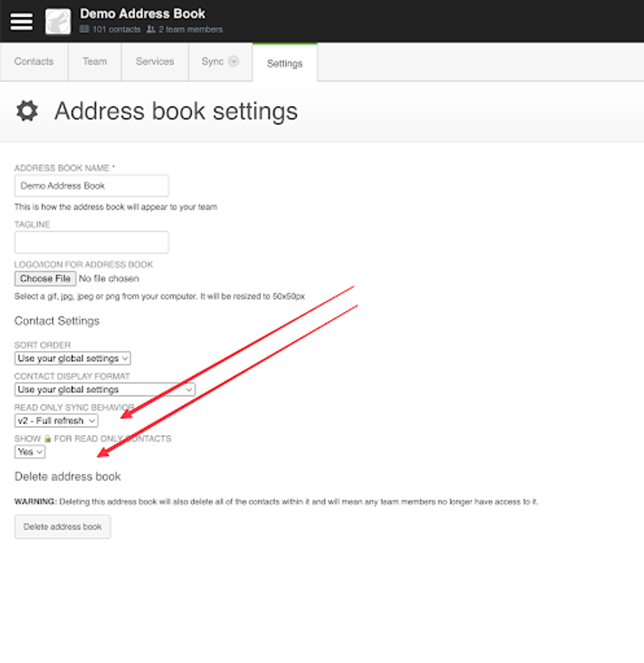Click the contacts card icon beside 101 contacts
The width and height of the screenshot is (644, 663).
point(84,29)
